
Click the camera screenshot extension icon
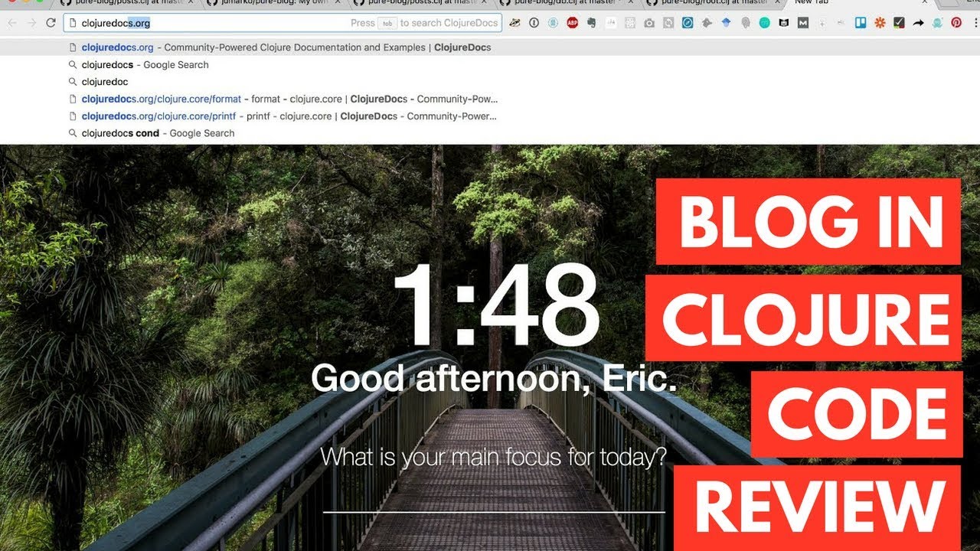pyautogui.click(x=649, y=23)
